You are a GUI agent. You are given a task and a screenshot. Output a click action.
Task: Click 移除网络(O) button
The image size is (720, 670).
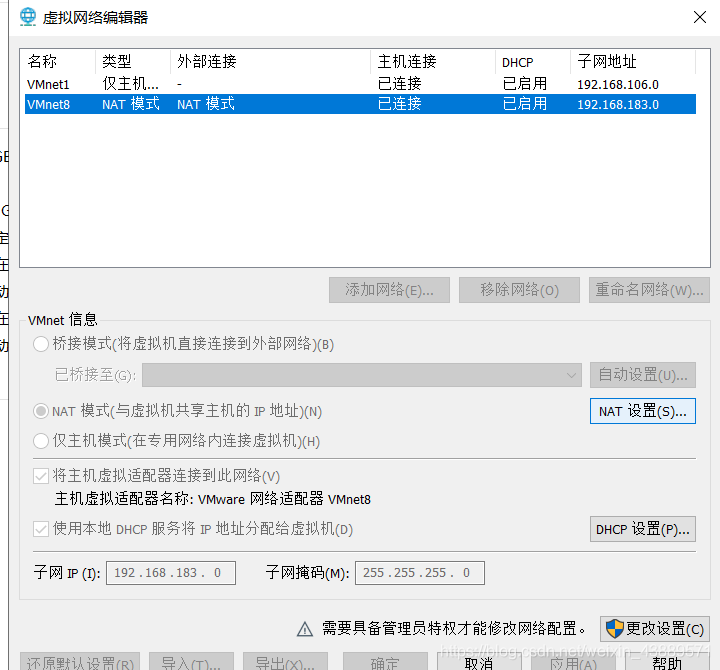coord(519,290)
